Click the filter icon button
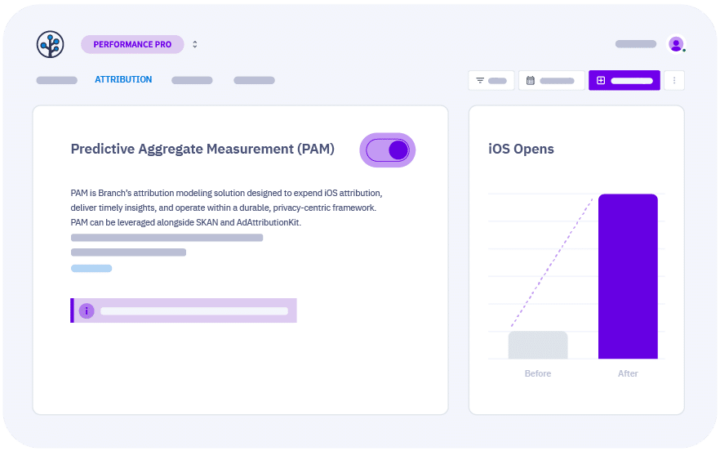Viewport: 720px width, 451px height. [491, 80]
